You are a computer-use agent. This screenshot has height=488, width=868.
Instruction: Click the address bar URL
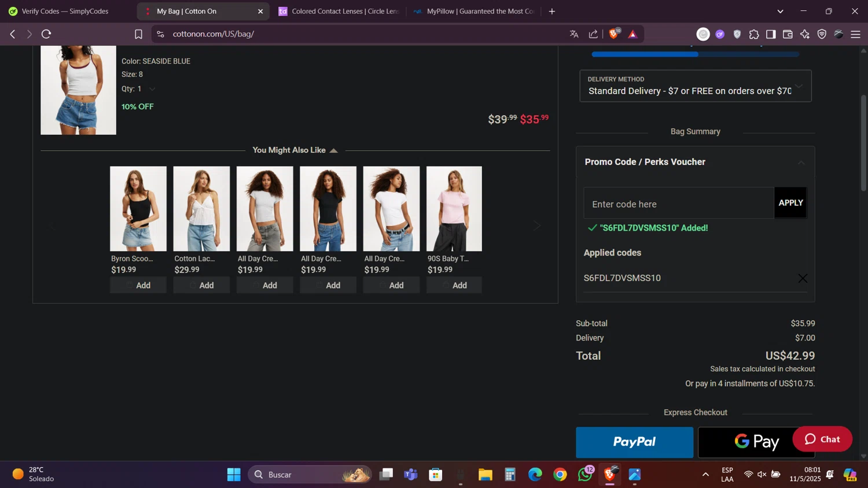(x=214, y=34)
